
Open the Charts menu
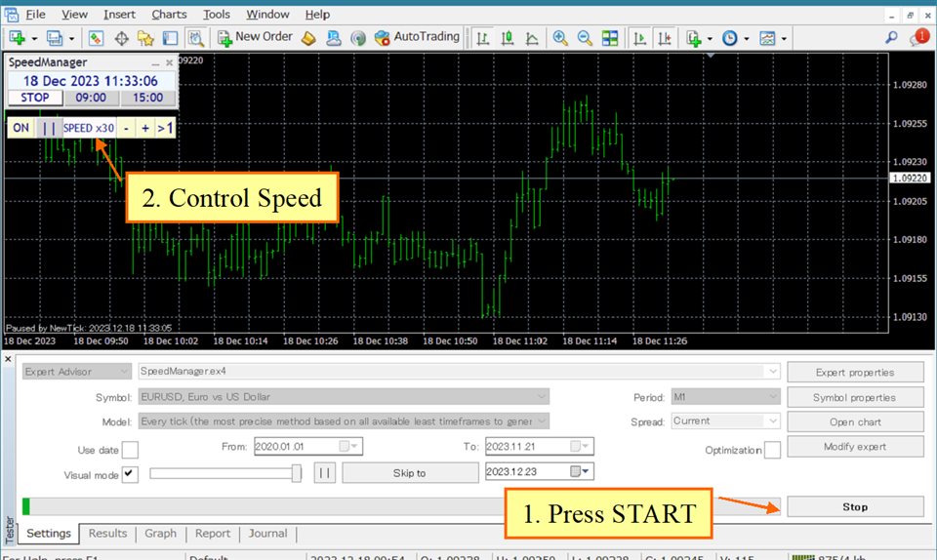click(x=169, y=15)
